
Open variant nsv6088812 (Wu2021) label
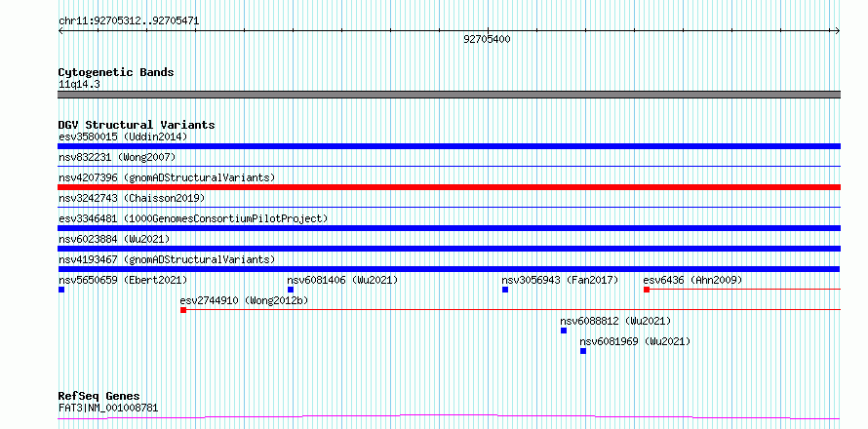[x=615, y=321]
